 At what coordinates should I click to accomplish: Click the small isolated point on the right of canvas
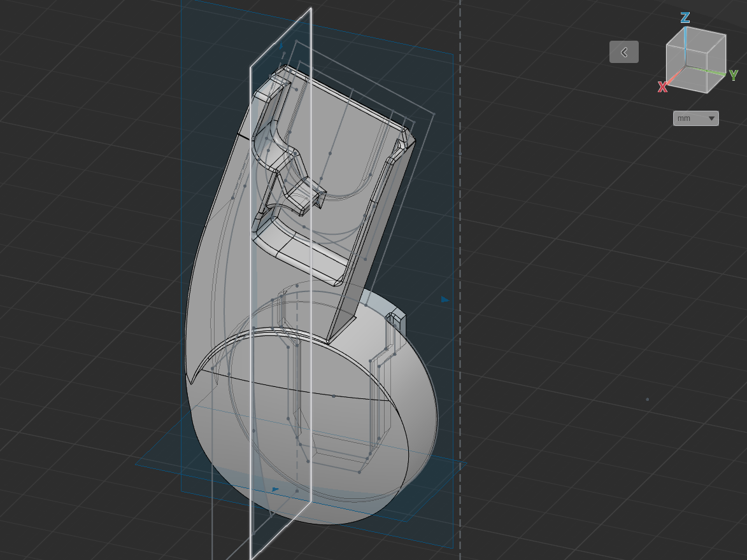tap(647, 398)
